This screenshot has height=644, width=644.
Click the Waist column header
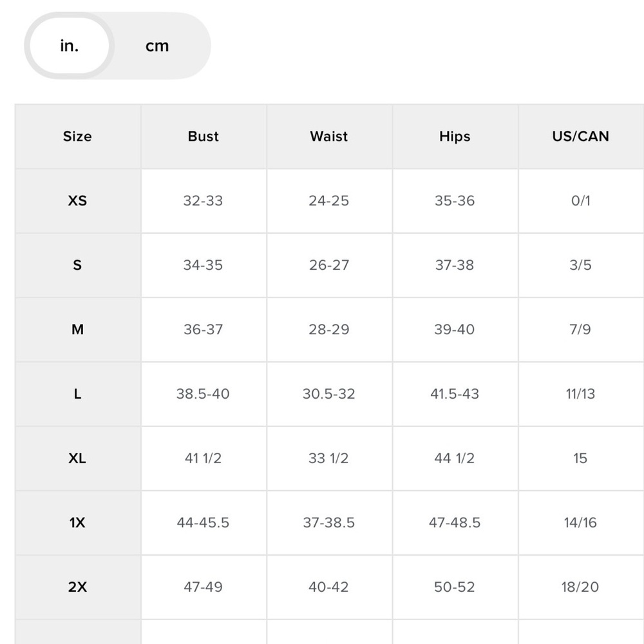pos(328,137)
